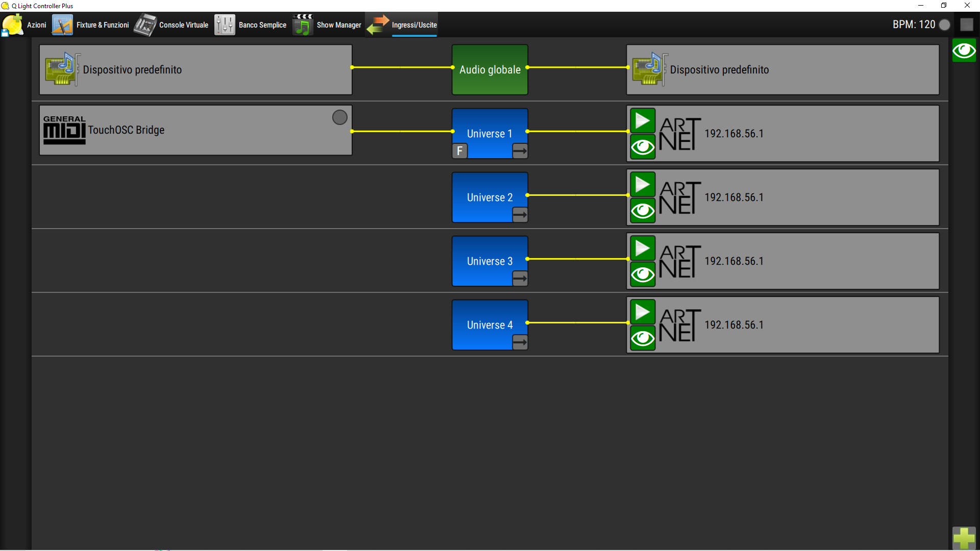Click play icon on Universe 4 ArtNet output
The height and width of the screenshot is (551, 980).
643,312
